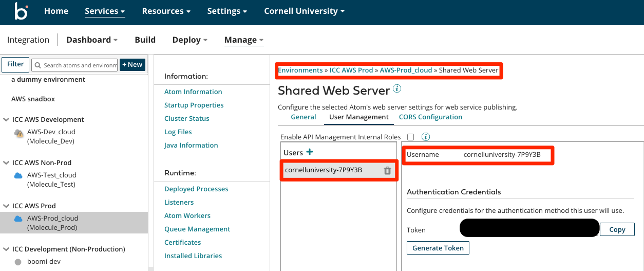The height and width of the screenshot is (271, 644).
Task: Go to Home in top navigation
Action: click(x=56, y=11)
